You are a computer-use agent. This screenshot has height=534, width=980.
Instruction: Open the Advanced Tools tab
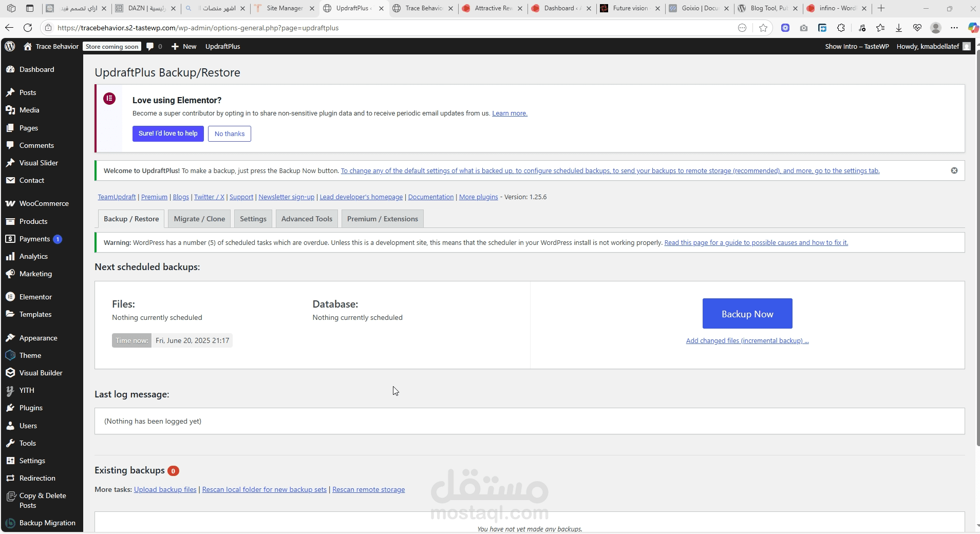point(307,219)
